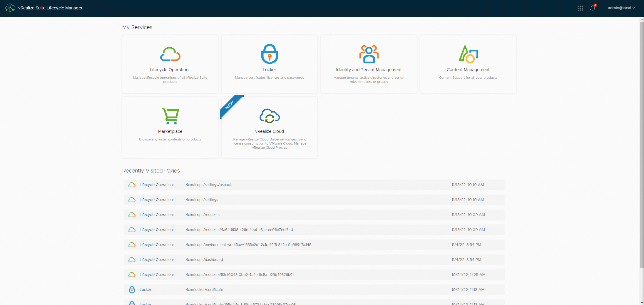Click the scrollbar up arrow
This screenshot has height=305, width=644.
[x=642, y=19]
